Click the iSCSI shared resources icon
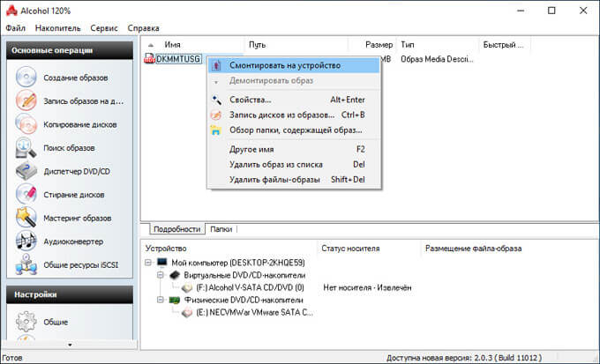The height and width of the screenshot is (364, 600). point(26,264)
